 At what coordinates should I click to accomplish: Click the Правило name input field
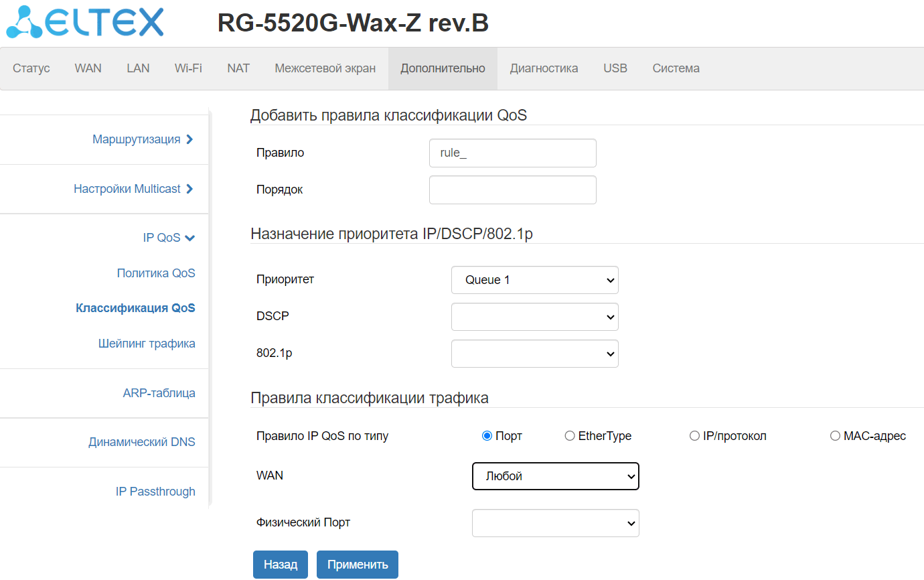click(x=512, y=153)
